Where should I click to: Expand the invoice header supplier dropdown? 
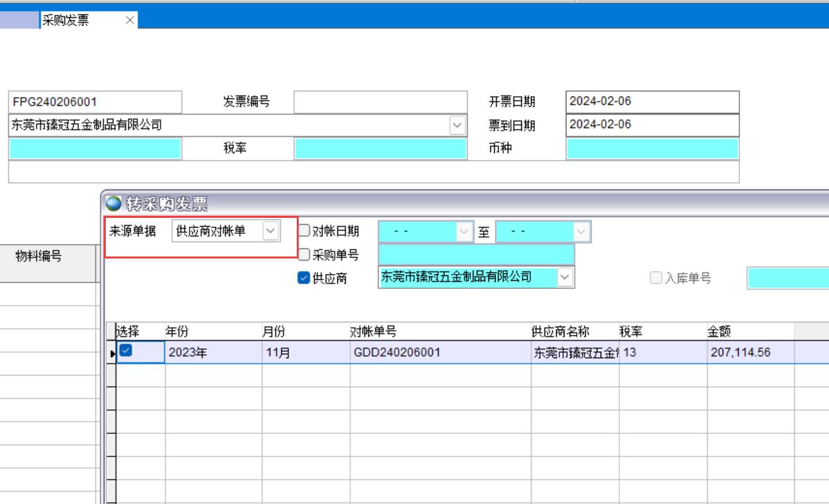pyautogui.click(x=457, y=126)
